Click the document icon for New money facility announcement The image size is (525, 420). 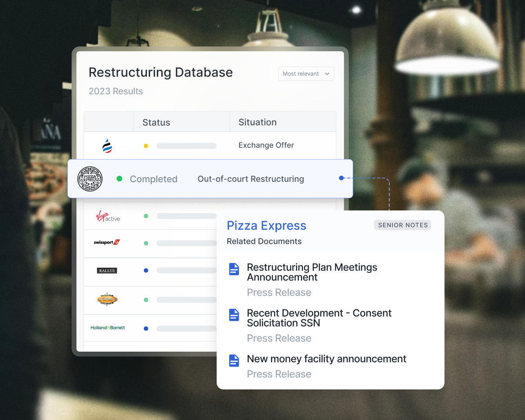234,361
